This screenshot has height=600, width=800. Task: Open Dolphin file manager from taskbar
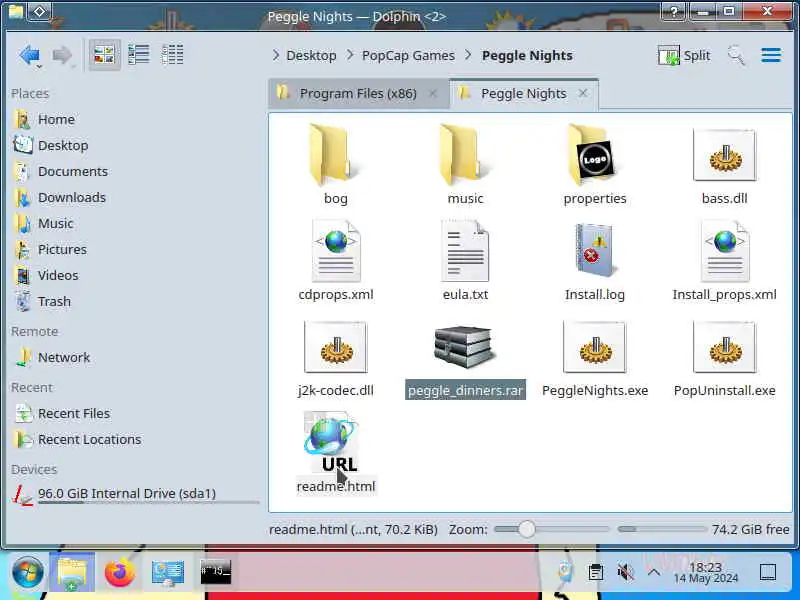click(72, 572)
